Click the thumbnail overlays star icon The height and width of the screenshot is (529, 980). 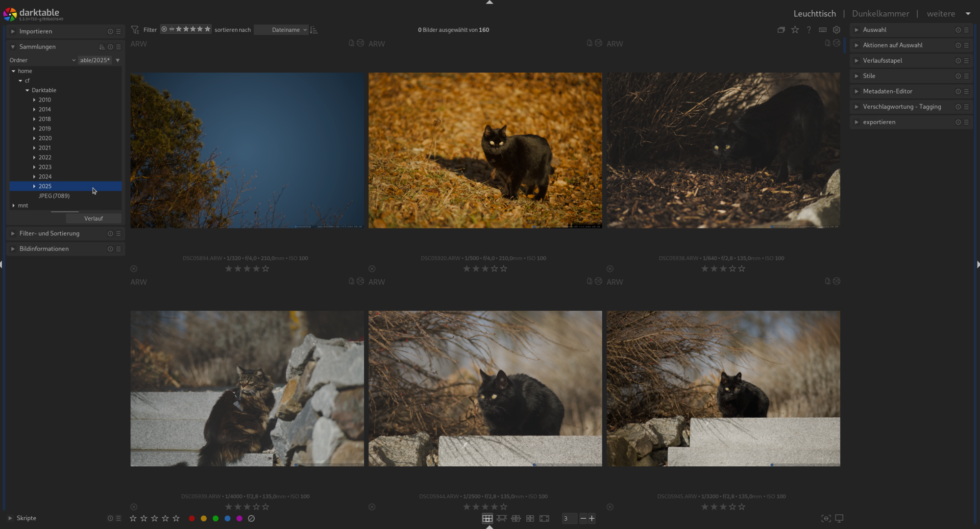tap(795, 30)
